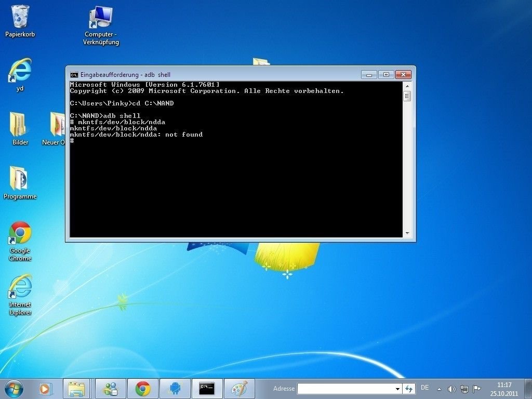The image size is (532, 399).
Task: Click the Copyright Microsoft Corporation line
Action: click(207, 91)
